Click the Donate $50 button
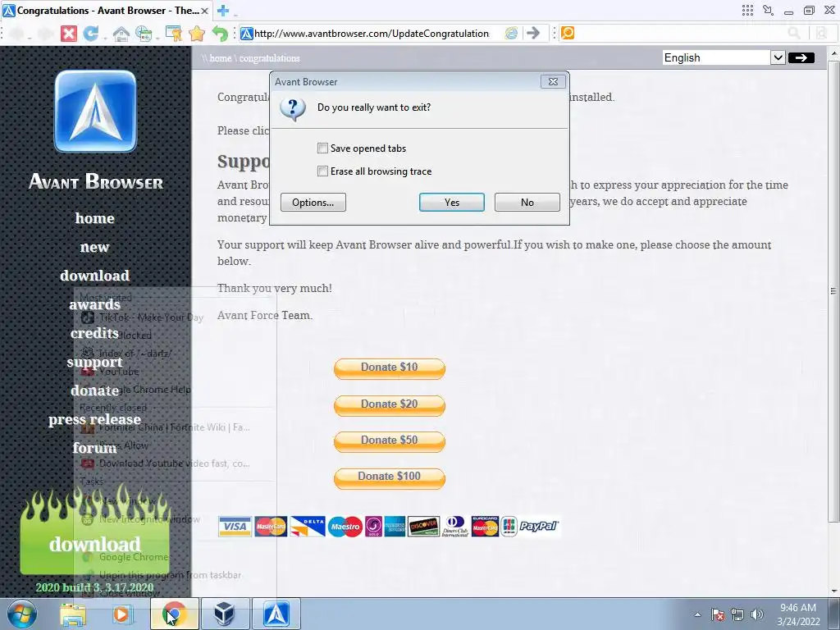This screenshot has height=630, width=840. tap(390, 441)
